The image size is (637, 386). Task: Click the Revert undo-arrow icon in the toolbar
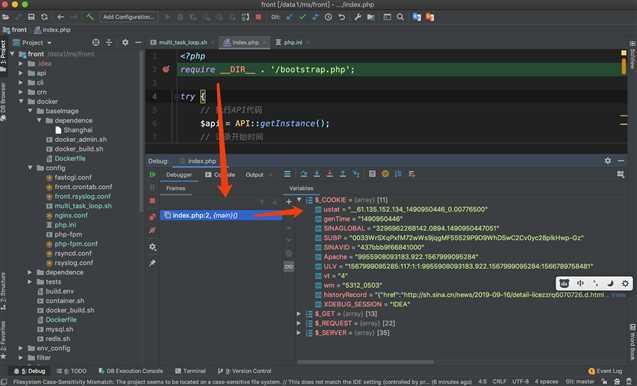(x=342, y=17)
